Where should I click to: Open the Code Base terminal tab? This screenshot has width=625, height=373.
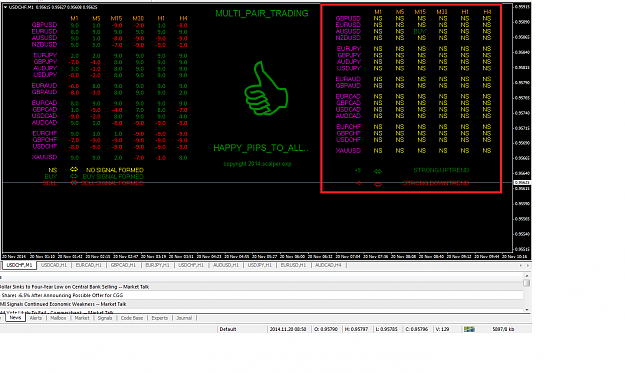[x=132, y=318]
